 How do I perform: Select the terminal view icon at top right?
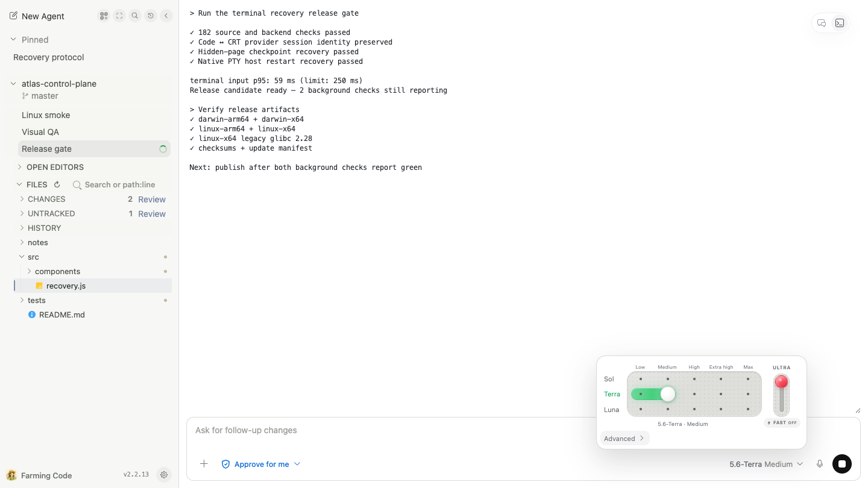(x=840, y=23)
